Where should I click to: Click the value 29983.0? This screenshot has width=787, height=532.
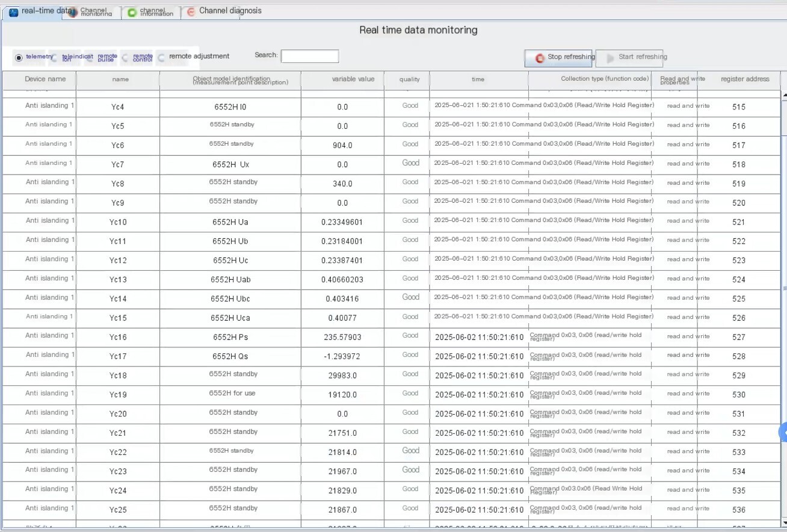pyautogui.click(x=342, y=376)
